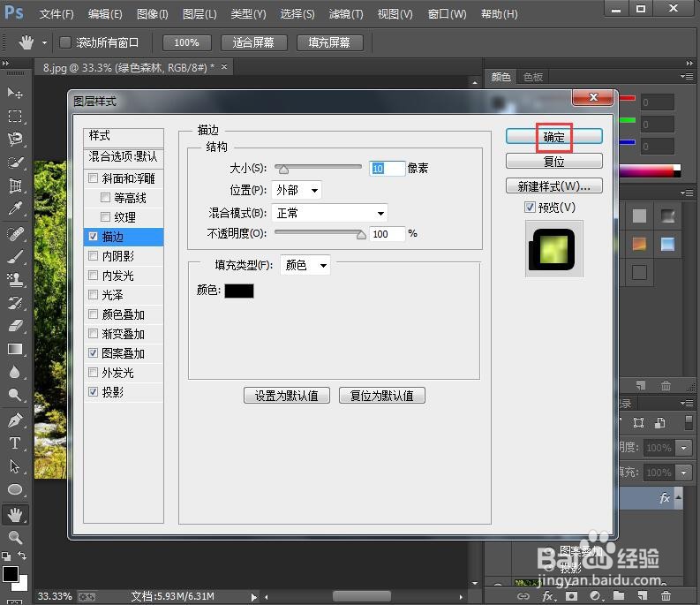Screen dimensions: 700x605
Task: Open the Layer menu
Action: (199, 14)
